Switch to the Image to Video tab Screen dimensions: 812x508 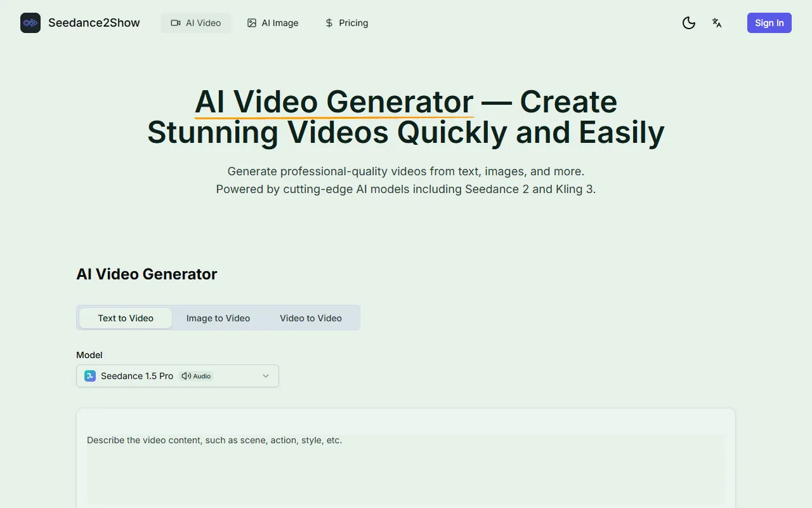[218, 318]
